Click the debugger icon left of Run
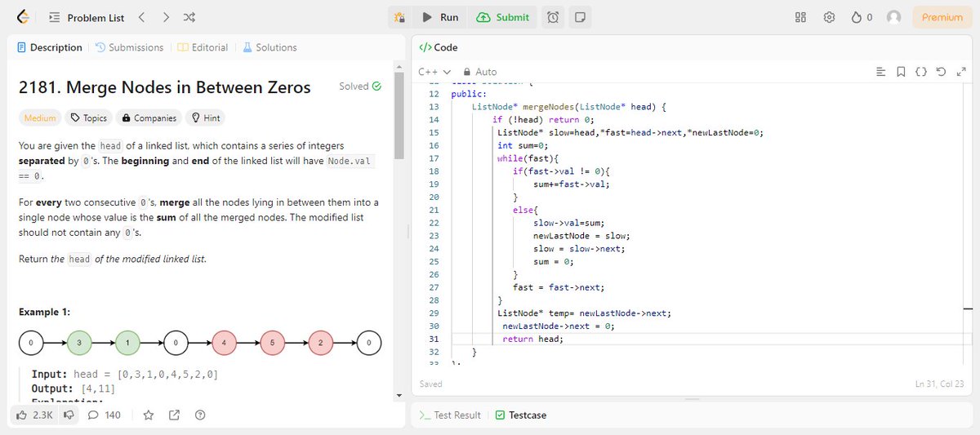980x435 pixels. [399, 17]
